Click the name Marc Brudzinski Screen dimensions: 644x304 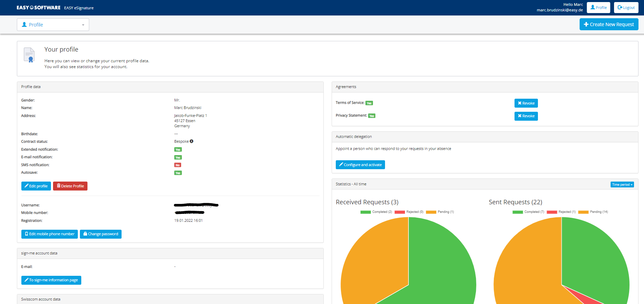188,108
